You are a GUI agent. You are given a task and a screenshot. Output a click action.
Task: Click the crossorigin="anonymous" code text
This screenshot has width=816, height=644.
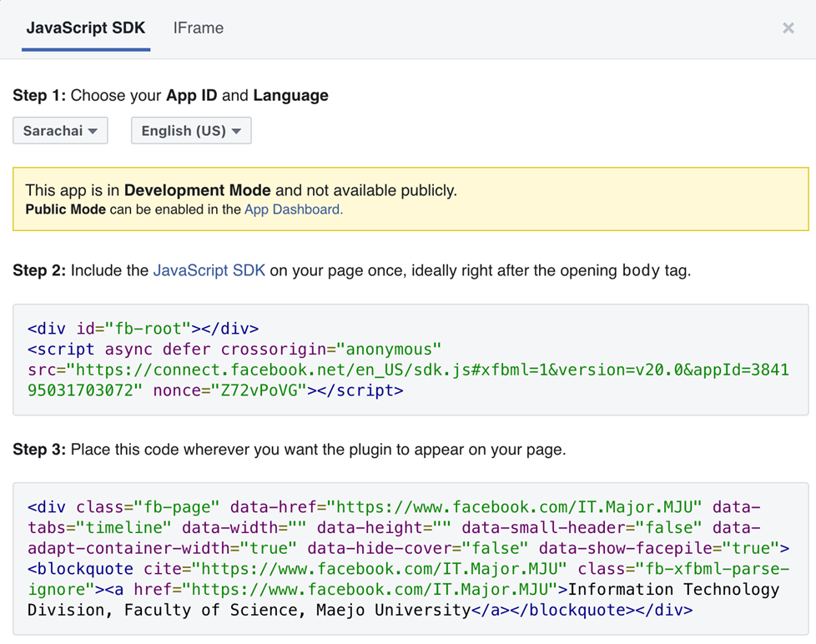(x=331, y=350)
